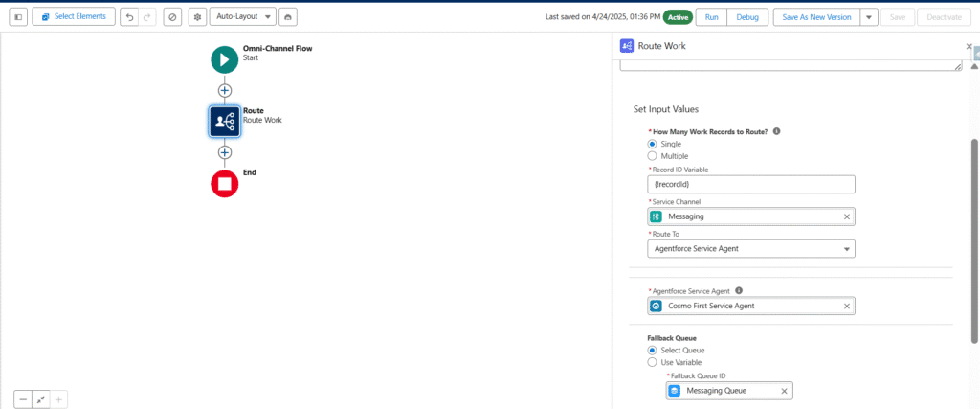
Task: Open the Auto-Layout dropdown
Action: click(x=242, y=17)
